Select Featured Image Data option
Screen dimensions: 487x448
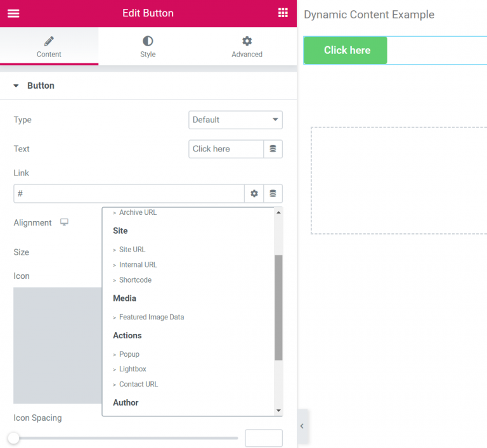click(152, 317)
